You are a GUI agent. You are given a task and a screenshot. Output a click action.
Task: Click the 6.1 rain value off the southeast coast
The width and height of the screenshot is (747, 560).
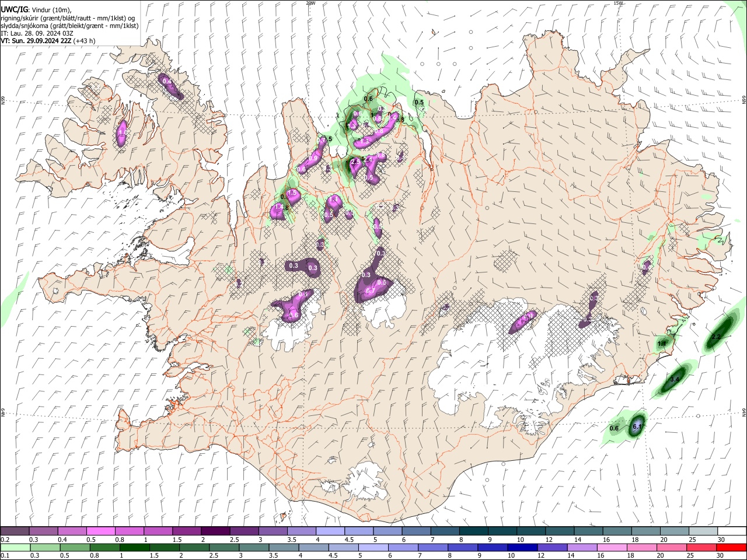(637, 427)
